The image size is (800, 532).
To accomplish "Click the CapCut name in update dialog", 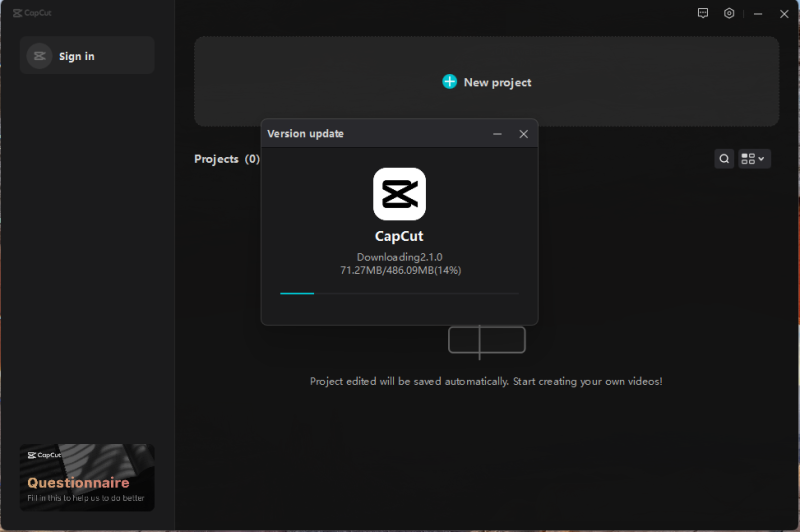I will pyautogui.click(x=399, y=236).
